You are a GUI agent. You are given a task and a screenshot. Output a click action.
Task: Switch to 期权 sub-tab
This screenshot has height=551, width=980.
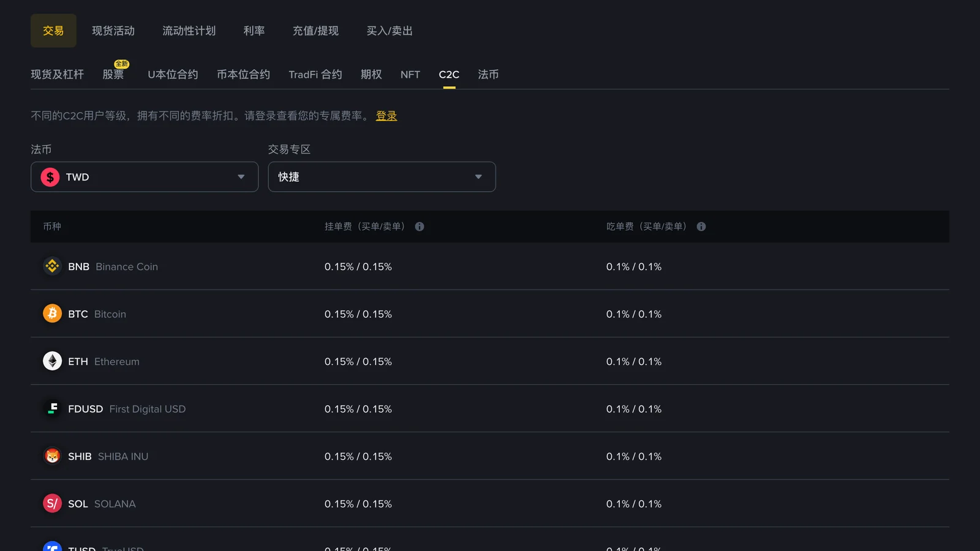tap(371, 74)
